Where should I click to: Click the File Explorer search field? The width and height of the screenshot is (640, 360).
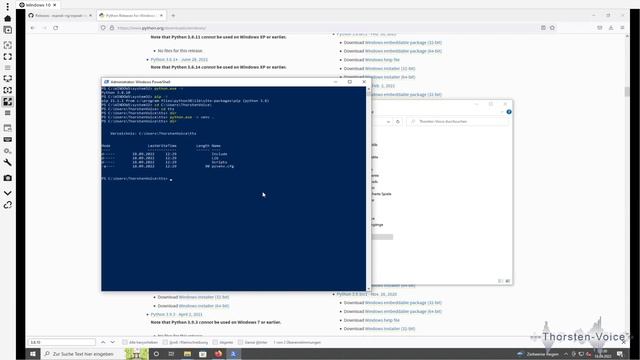point(458,122)
